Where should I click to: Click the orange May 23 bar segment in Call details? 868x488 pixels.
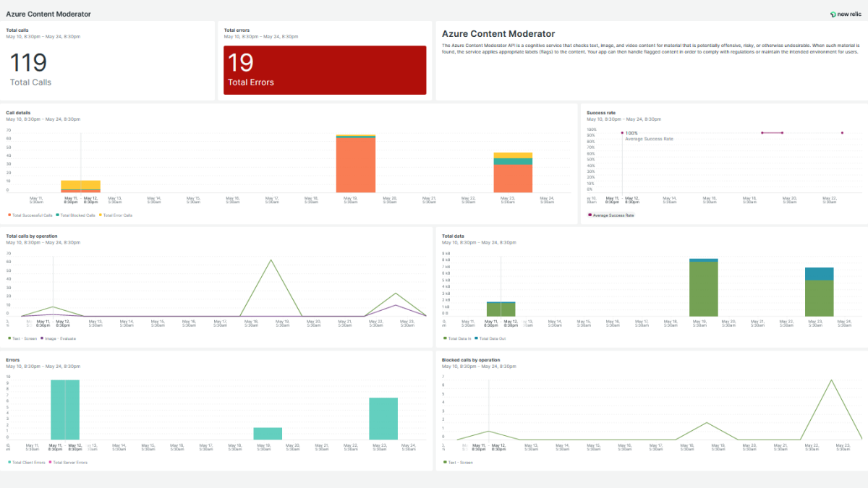tap(513, 179)
